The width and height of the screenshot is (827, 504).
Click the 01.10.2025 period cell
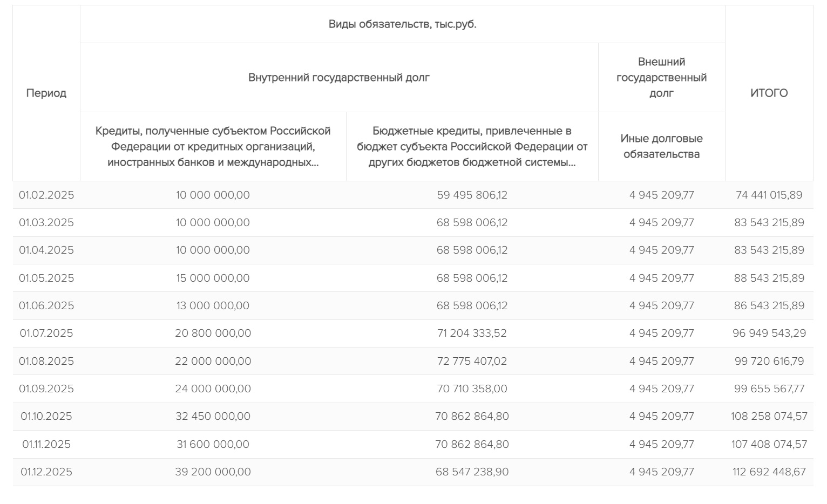coord(46,416)
